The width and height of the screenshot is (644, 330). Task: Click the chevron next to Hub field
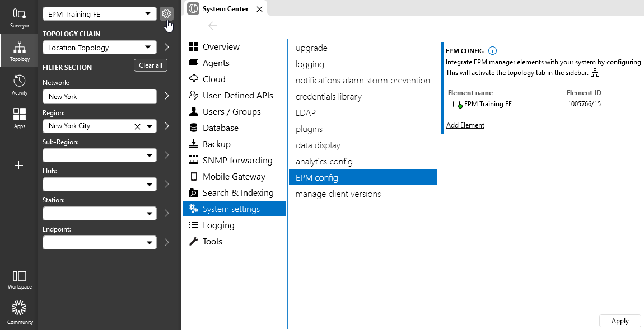[x=167, y=184]
